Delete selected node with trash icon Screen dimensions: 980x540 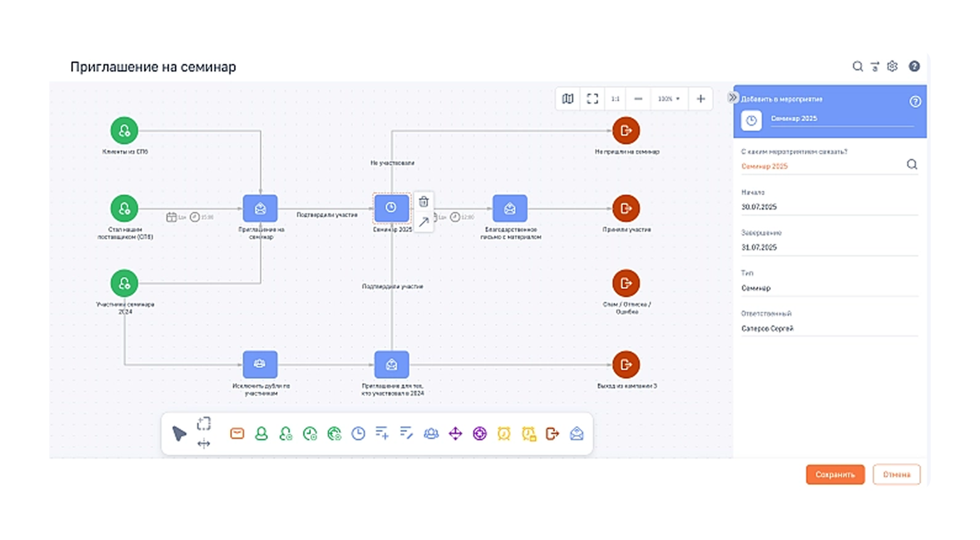point(423,202)
